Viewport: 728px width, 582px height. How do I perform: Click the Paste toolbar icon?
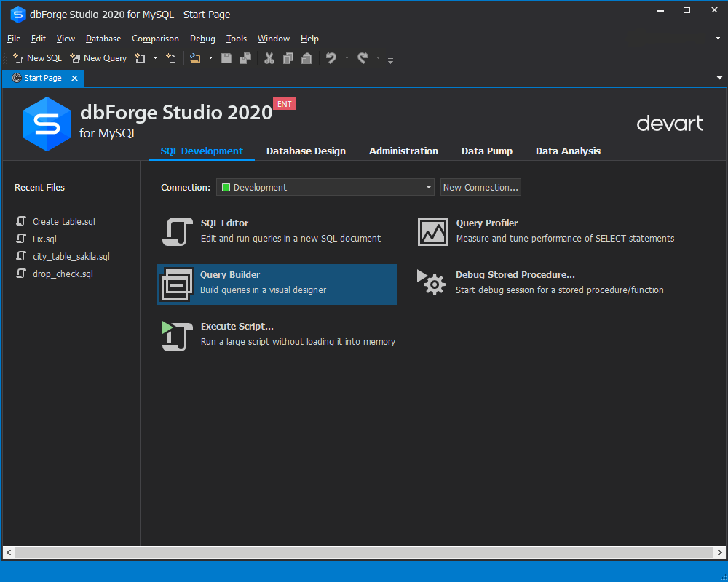point(306,57)
